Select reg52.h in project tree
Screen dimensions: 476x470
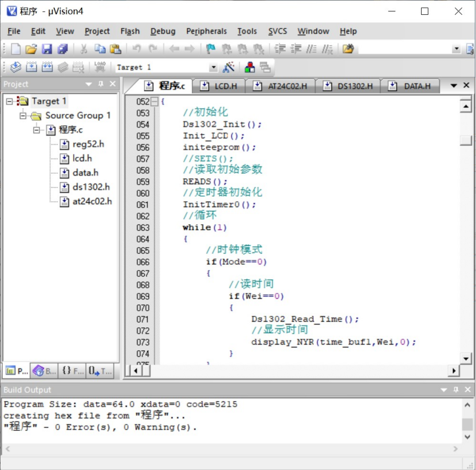point(82,144)
